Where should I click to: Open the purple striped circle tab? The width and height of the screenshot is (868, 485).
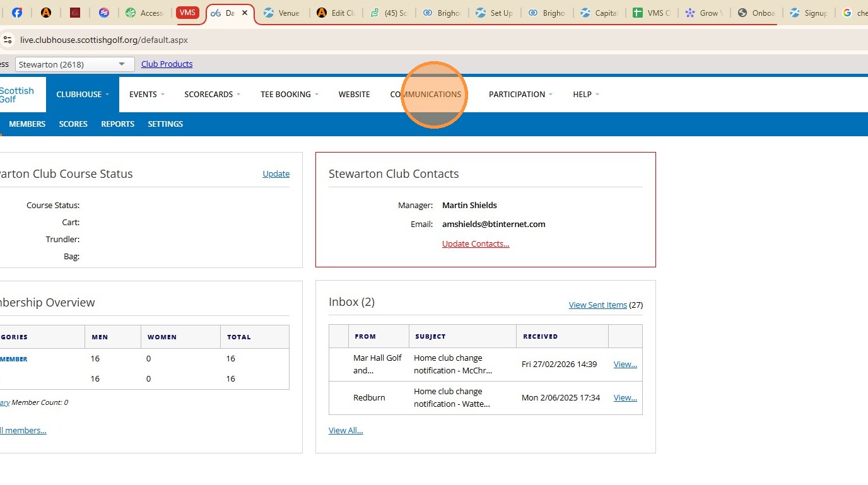pos(104,13)
